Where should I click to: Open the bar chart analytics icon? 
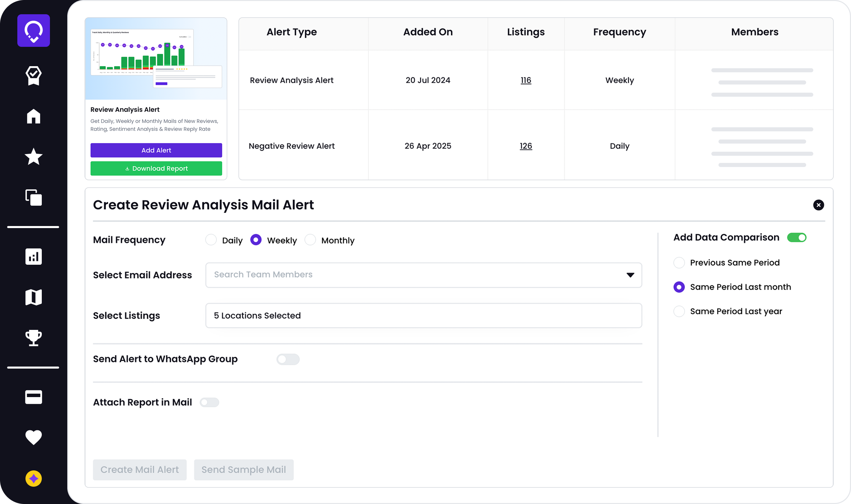33,257
